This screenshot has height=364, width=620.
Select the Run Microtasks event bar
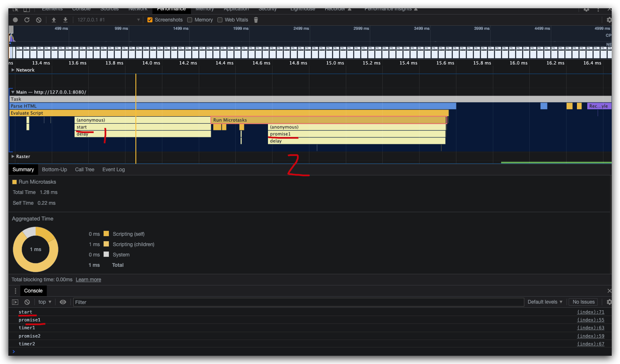[x=328, y=120]
